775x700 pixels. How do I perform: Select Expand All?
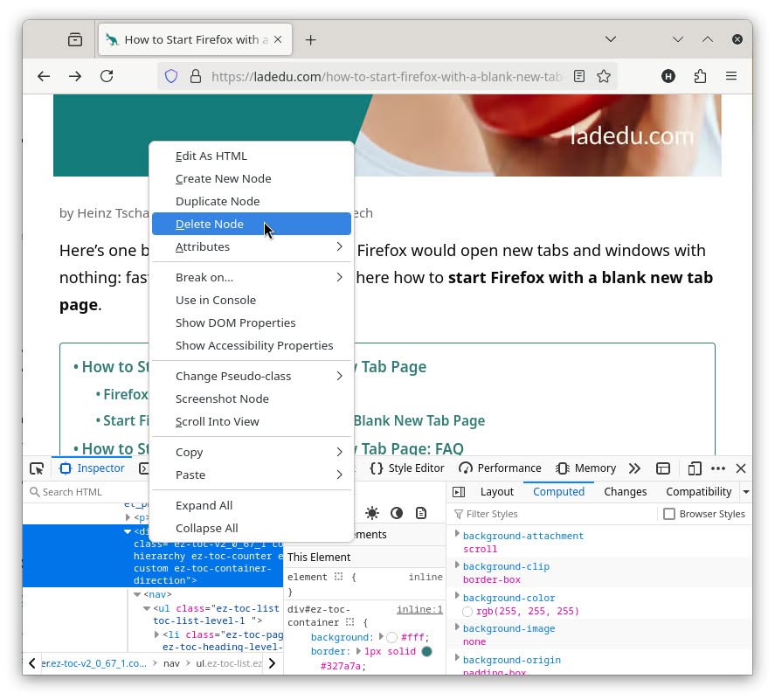252,506
